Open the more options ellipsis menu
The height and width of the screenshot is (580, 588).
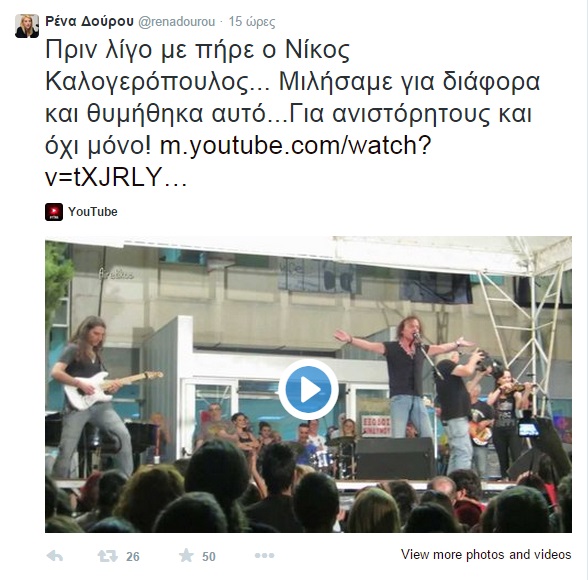(264, 556)
